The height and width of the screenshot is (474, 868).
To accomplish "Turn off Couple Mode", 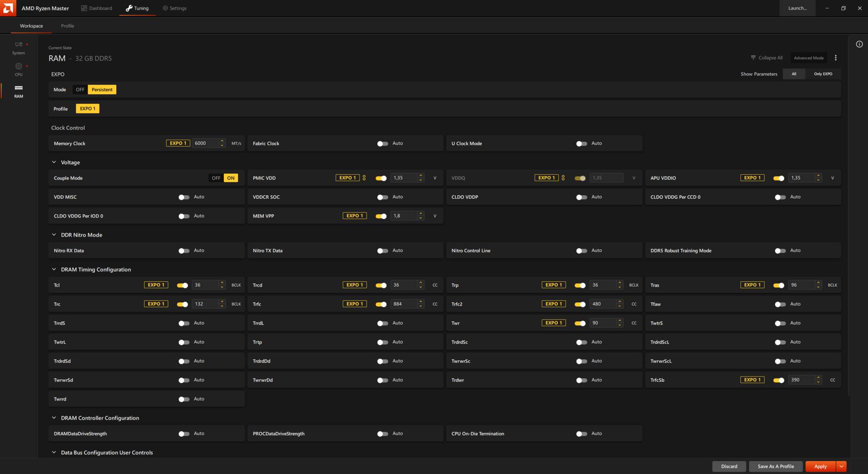I will pos(216,178).
